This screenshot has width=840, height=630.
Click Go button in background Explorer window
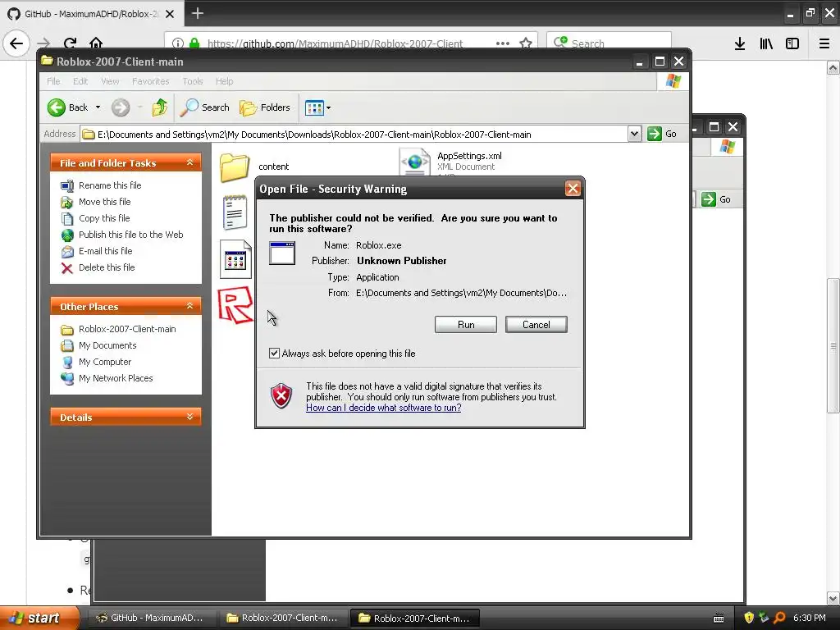tap(716, 199)
